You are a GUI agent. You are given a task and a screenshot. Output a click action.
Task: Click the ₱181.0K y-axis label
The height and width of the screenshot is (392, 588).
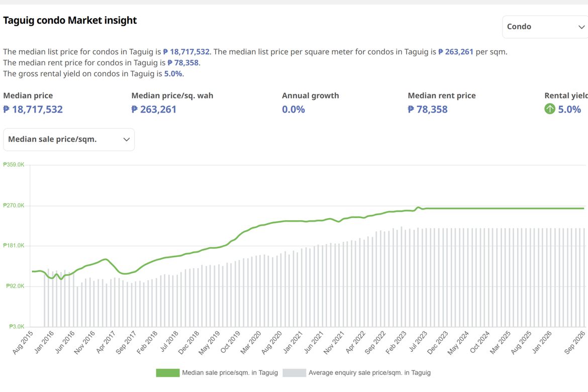point(14,246)
